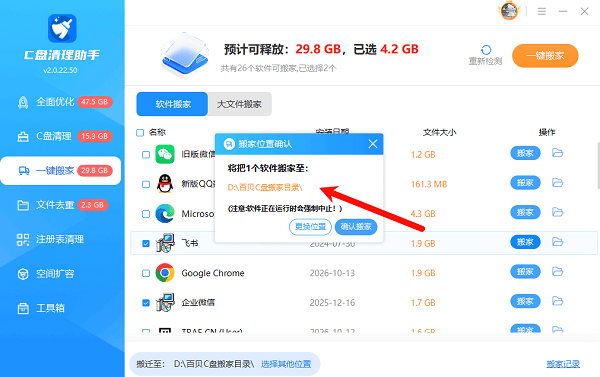The width and height of the screenshot is (600, 377).
Task: Open user avatar profile at top
Action: [x=509, y=11]
